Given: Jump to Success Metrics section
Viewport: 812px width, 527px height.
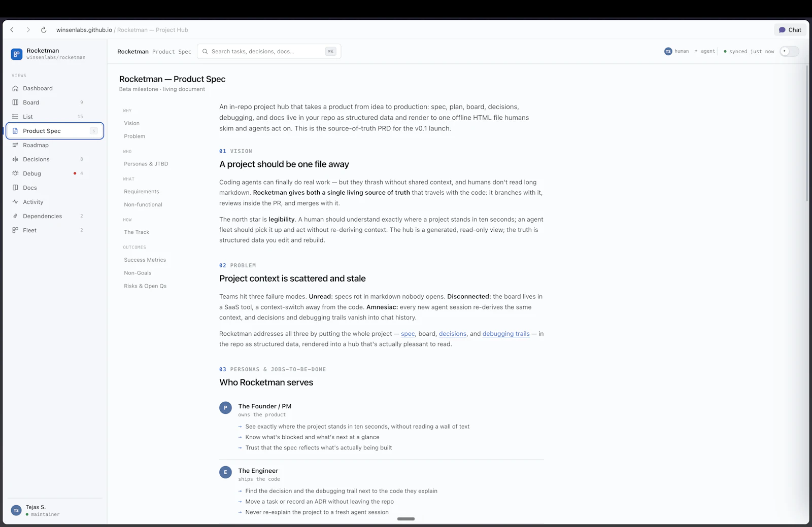Looking at the screenshot, I should click(x=145, y=260).
